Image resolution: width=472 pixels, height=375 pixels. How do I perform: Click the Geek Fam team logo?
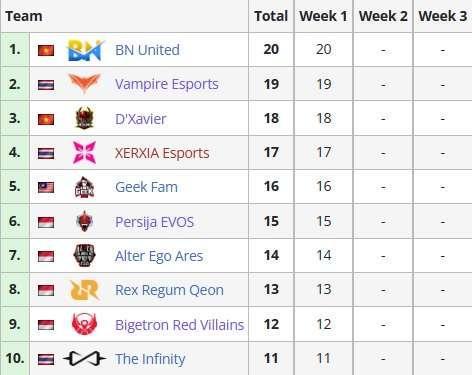(x=84, y=187)
